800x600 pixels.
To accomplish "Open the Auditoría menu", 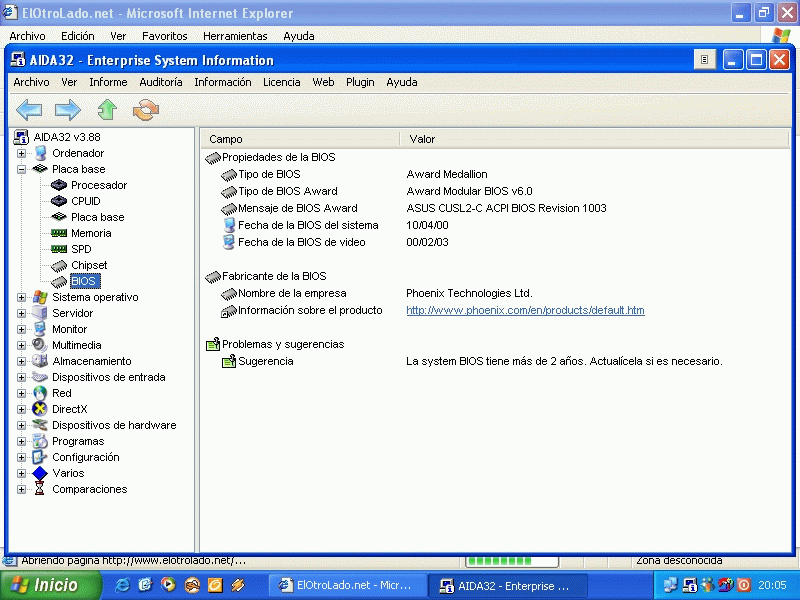I will [x=161, y=82].
